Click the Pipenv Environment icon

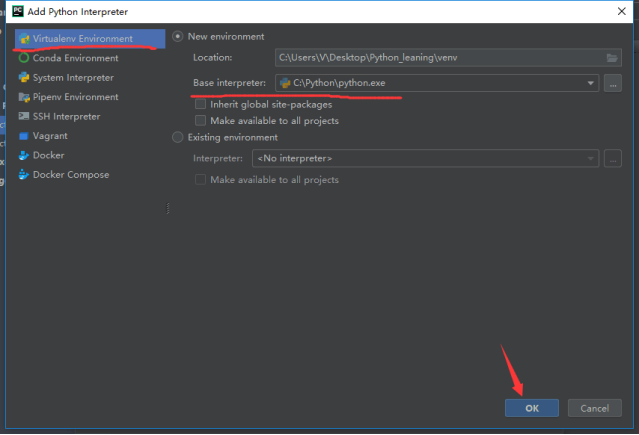[x=24, y=97]
